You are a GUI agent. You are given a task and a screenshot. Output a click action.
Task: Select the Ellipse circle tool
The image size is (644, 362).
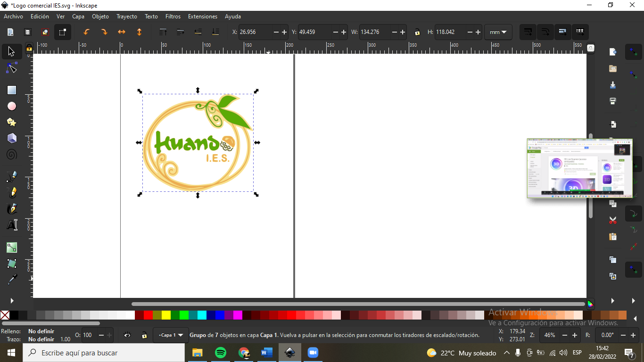point(12,106)
